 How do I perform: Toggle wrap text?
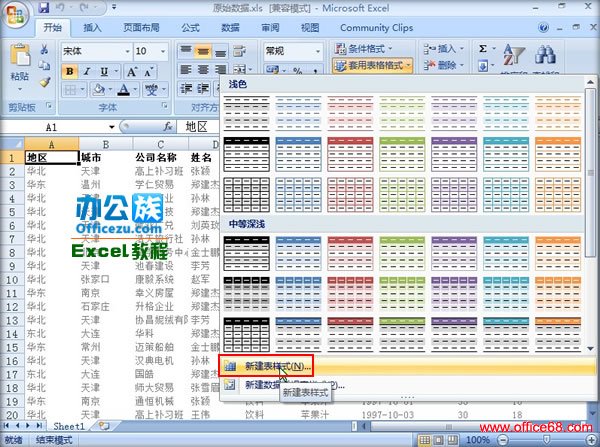[240, 51]
